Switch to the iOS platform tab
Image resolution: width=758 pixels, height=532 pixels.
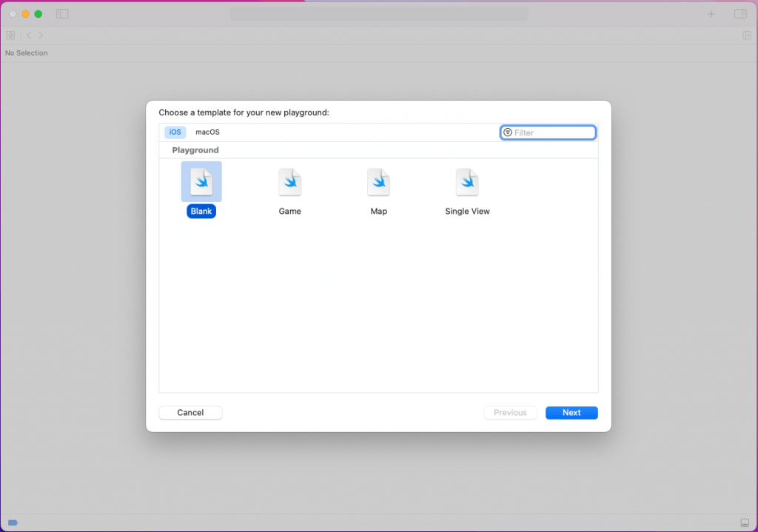(175, 132)
